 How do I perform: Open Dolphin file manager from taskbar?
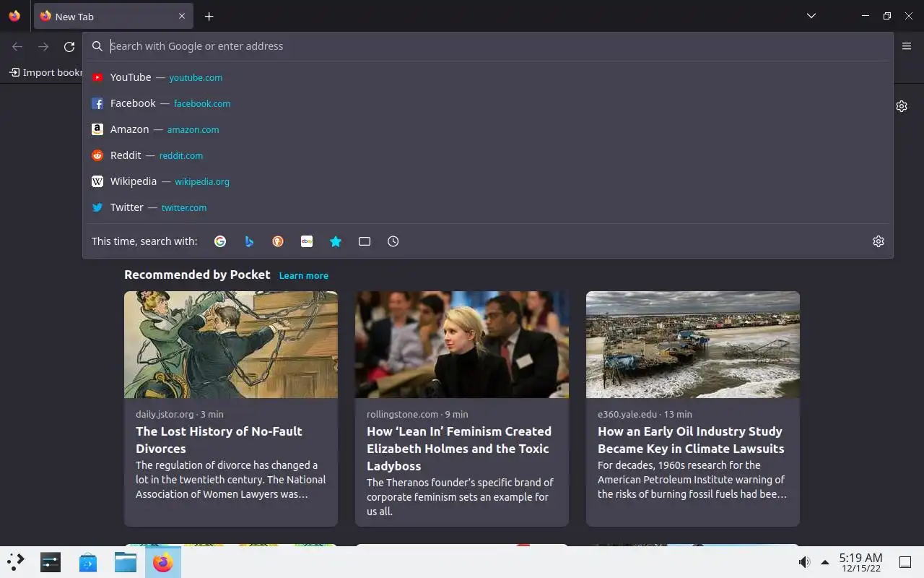point(126,561)
